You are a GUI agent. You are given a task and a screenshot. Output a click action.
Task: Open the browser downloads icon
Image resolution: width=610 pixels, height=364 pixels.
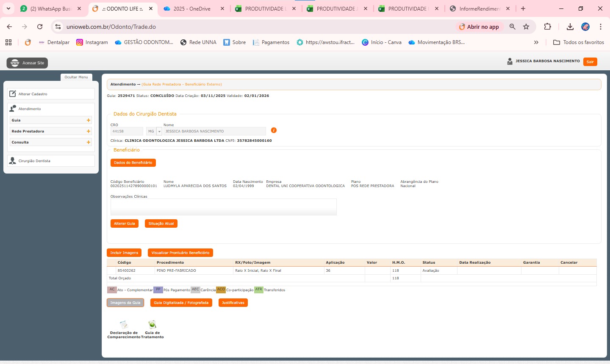point(570,27)
